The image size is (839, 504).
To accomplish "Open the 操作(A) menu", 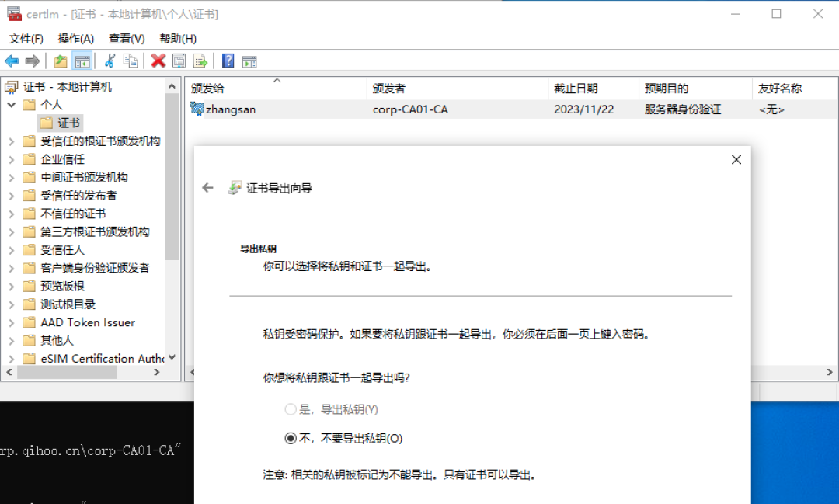I will [x=76, y=39].
